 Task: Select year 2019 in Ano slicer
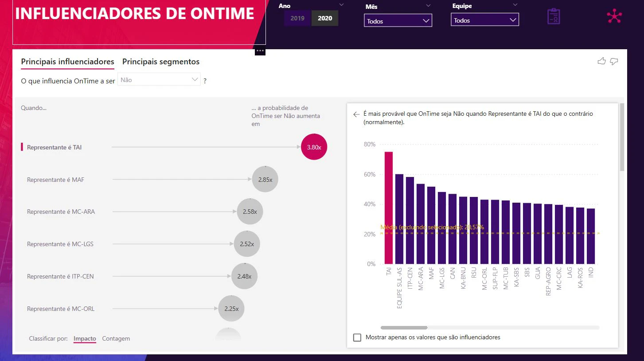click(297, 18)
